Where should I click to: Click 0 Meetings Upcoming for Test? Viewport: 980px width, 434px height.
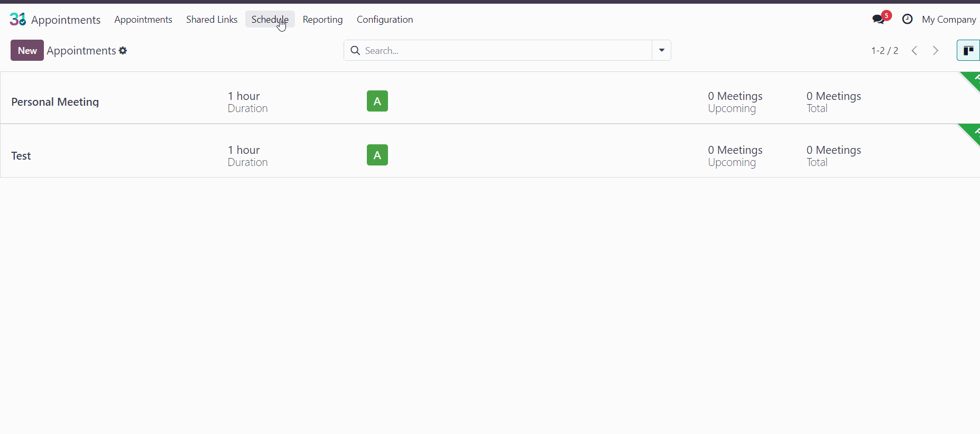point(735,156)
